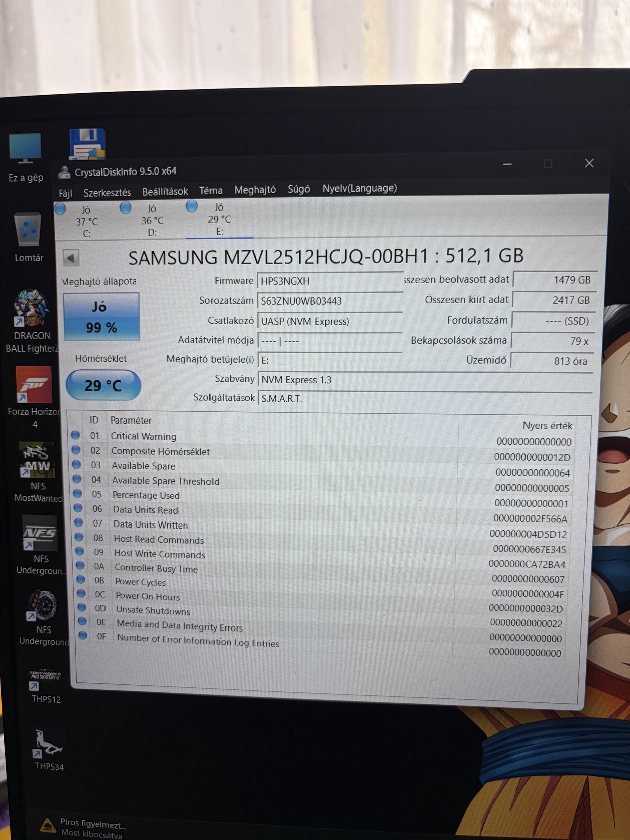630x840 pixels.
Task: Click the total writes value 2417 GB
Action: [x=554, y=300]
